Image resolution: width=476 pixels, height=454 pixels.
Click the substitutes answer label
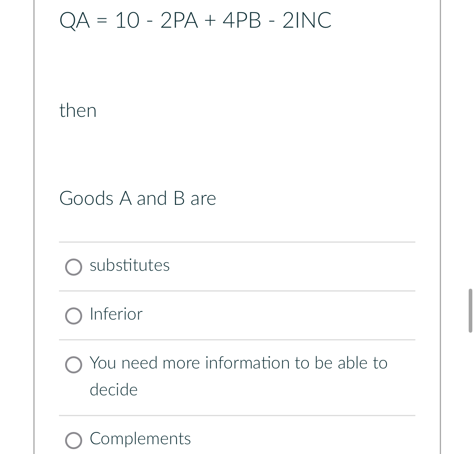tap(129, 266)
